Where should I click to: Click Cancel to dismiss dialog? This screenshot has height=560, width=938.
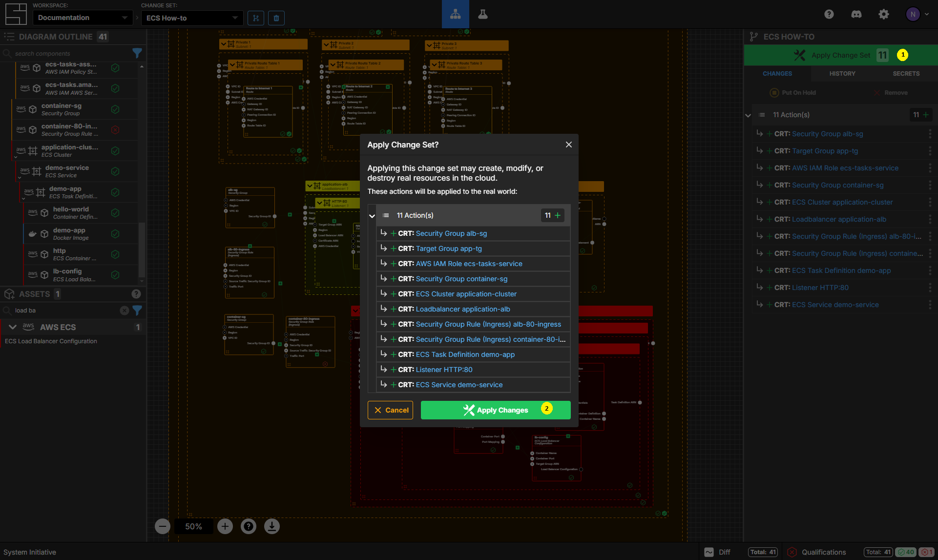coord(390,409)
